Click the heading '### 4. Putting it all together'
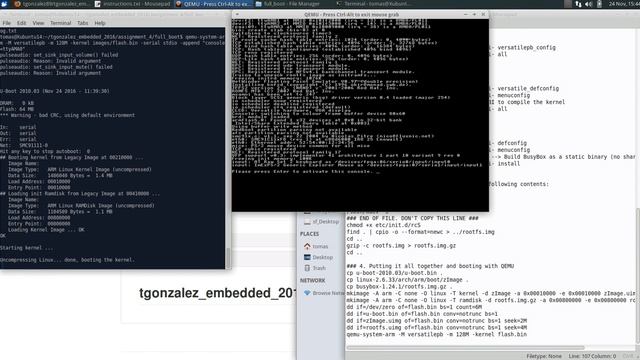 coord(430,266)
